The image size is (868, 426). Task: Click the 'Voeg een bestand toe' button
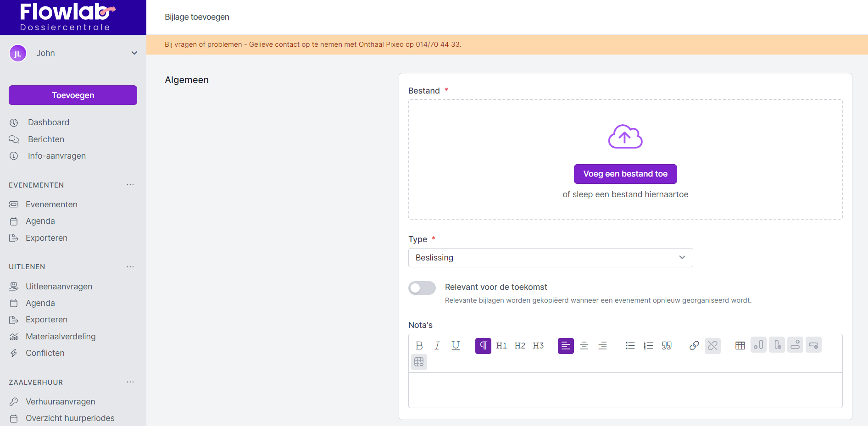[625, 174]
